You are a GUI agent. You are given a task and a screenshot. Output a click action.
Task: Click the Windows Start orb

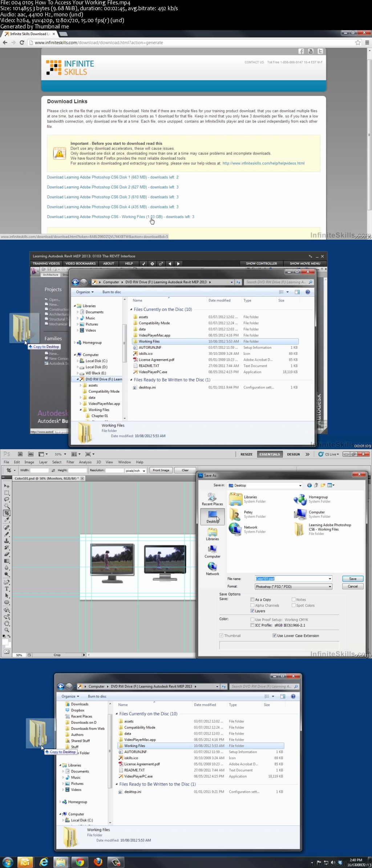tap(7, 862)
